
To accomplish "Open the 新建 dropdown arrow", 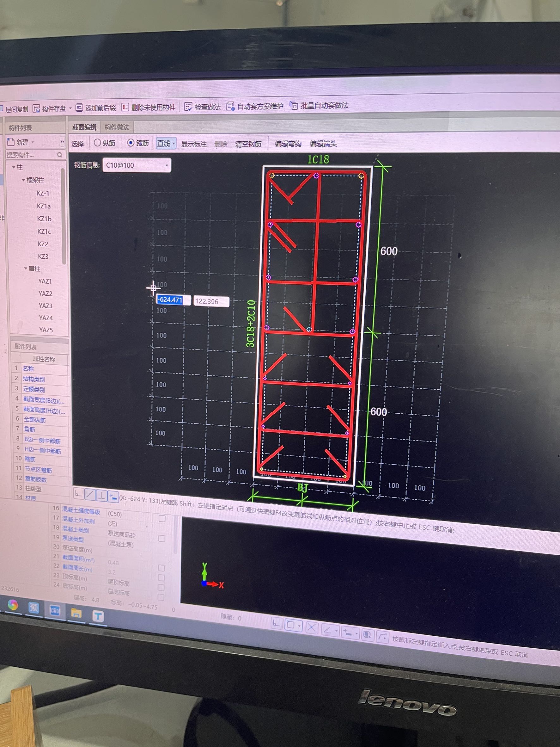I will pos(33,142).
